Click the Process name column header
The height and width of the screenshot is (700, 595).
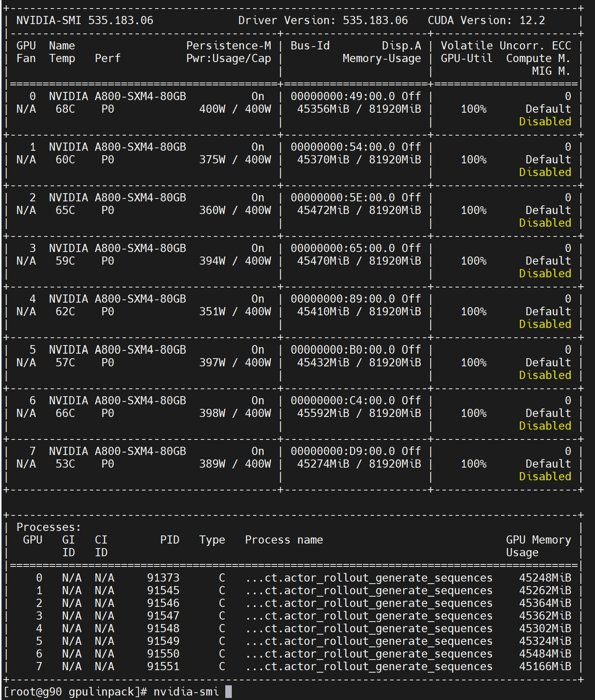coord(284,540)
